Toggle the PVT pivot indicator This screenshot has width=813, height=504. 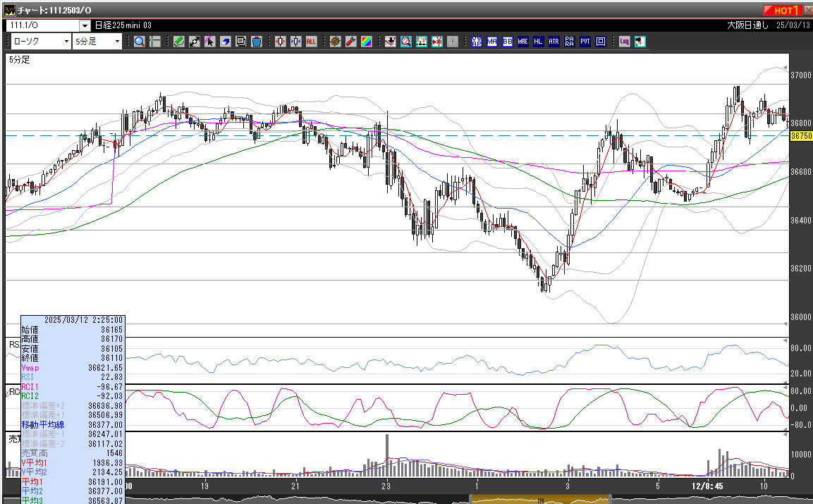tap(585, 42)
